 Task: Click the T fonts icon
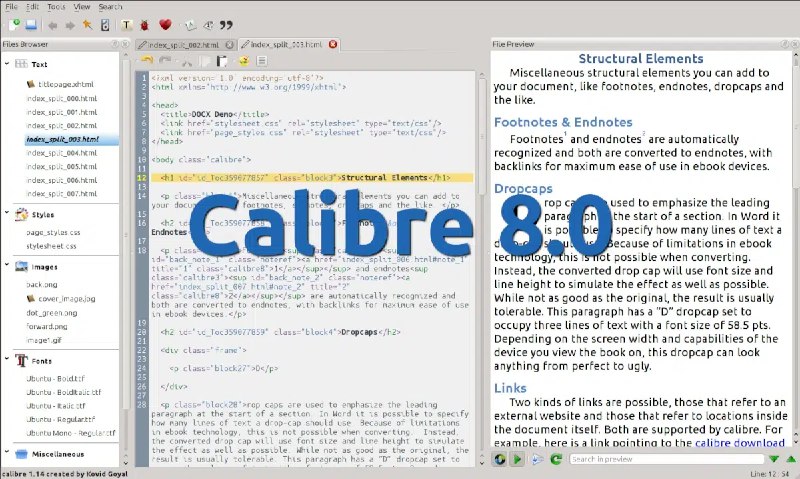(x=127, y=24)
